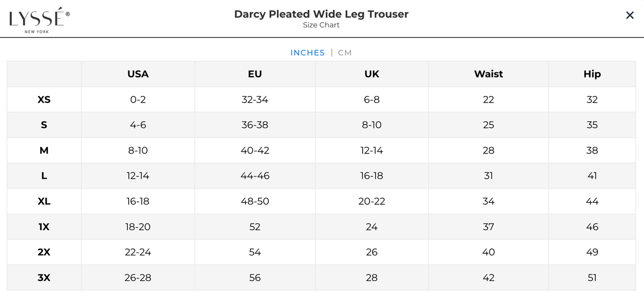Viewport: 644px width, 302px height.
Task: Click the UK column header
Action: [x=371, y=74]
